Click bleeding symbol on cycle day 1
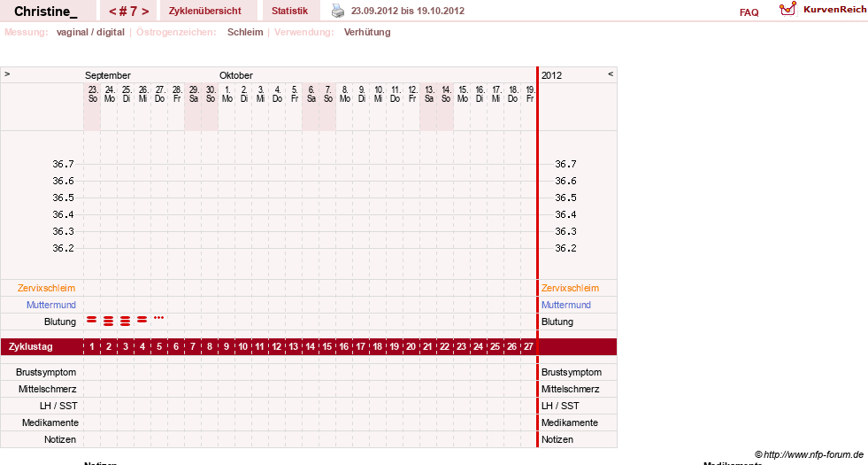This screenshot has width=868, height=465. pos(92,320)
